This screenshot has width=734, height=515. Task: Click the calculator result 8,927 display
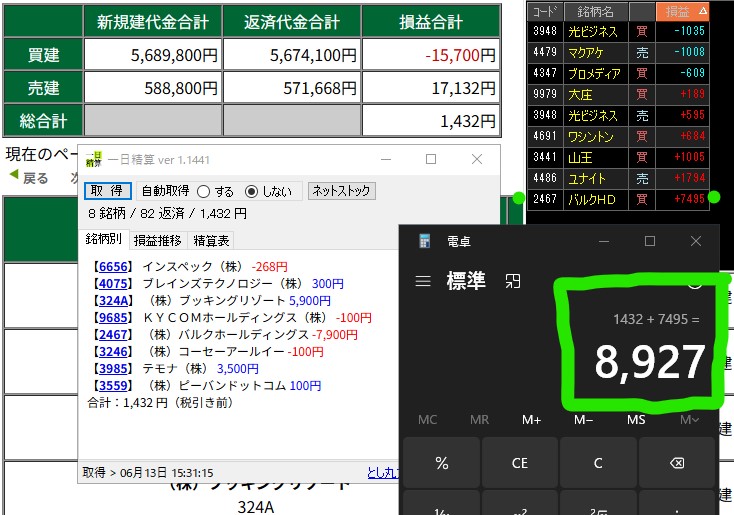click(x=649, y=361)
